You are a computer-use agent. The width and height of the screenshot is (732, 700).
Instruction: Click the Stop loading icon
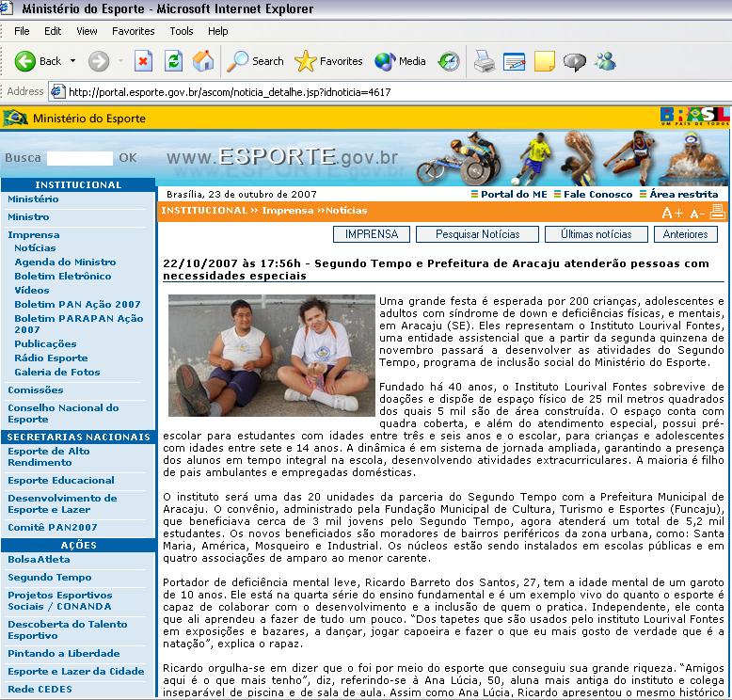(x=143, y=61)
